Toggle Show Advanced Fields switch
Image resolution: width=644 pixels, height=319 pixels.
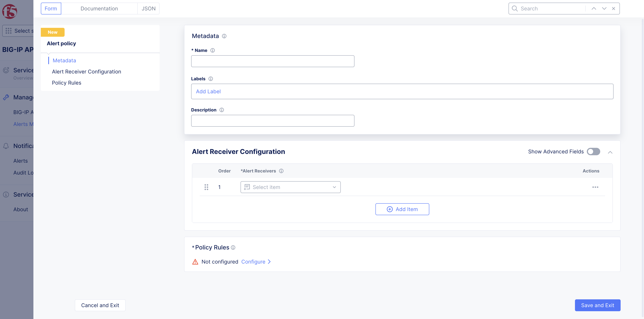click(x=593, y=152)
